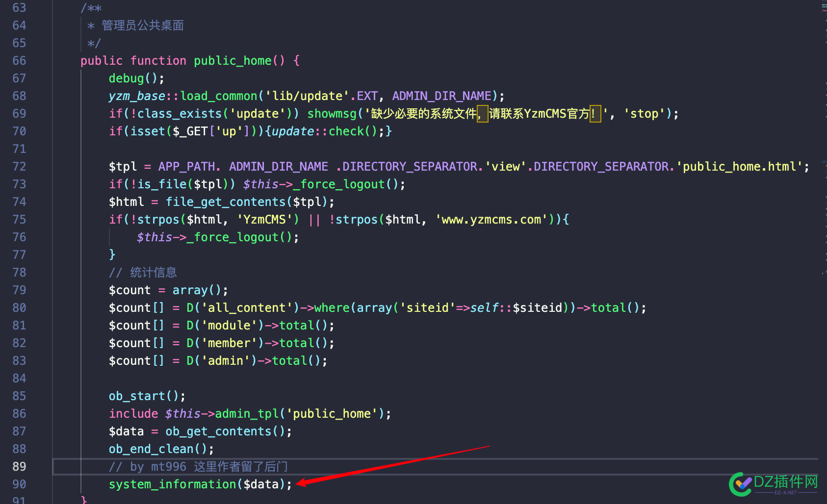Click 'www.yzmcms.com' string on line 75

click(491, 220)
